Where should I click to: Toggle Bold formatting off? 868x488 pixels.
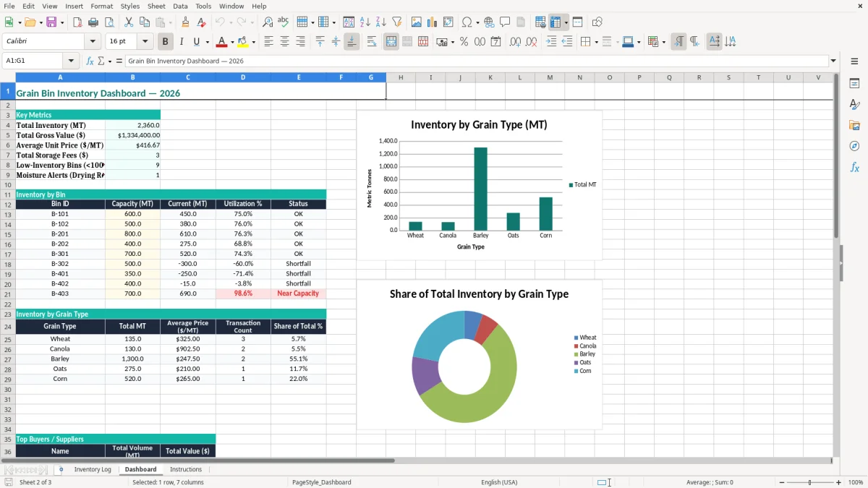click(165, 42)
